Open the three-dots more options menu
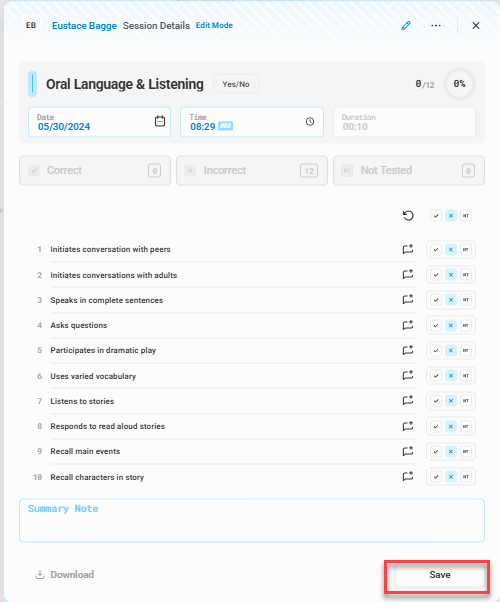Viewport: 500px width, 602px height. [436, 25]
